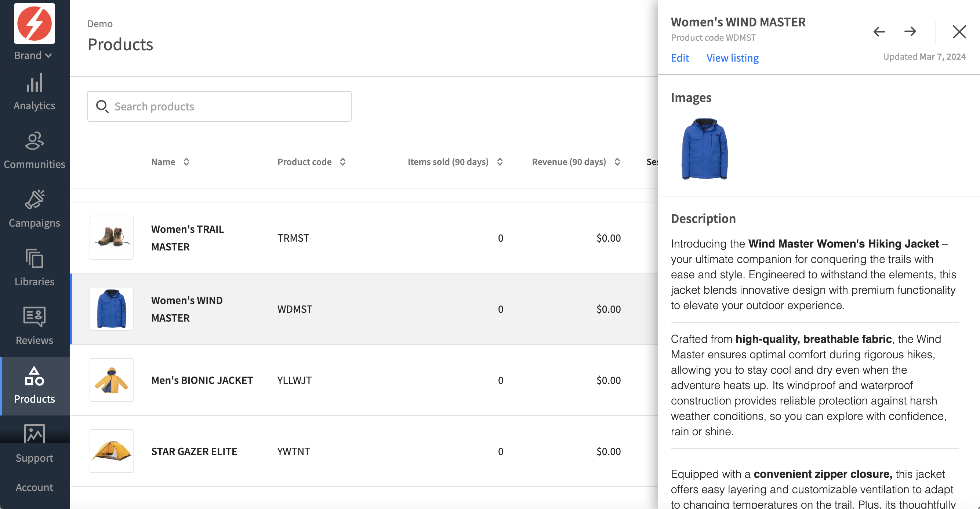Open the Reviews section

(x=34, y=327)
